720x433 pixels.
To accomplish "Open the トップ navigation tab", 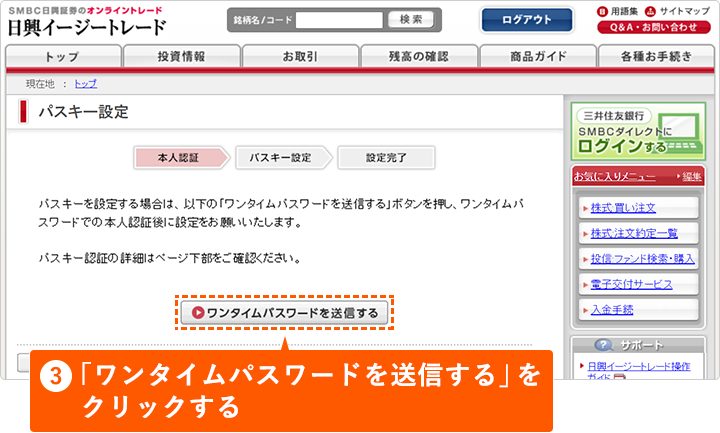I will [x=62, y=56].
